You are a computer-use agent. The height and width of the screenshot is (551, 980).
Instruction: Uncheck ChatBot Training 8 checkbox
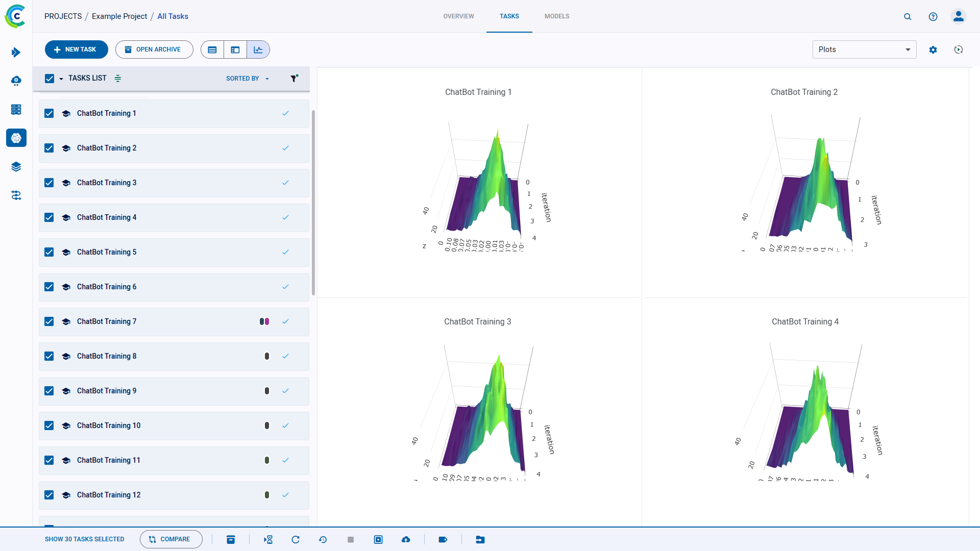click(x=49, y=356)
